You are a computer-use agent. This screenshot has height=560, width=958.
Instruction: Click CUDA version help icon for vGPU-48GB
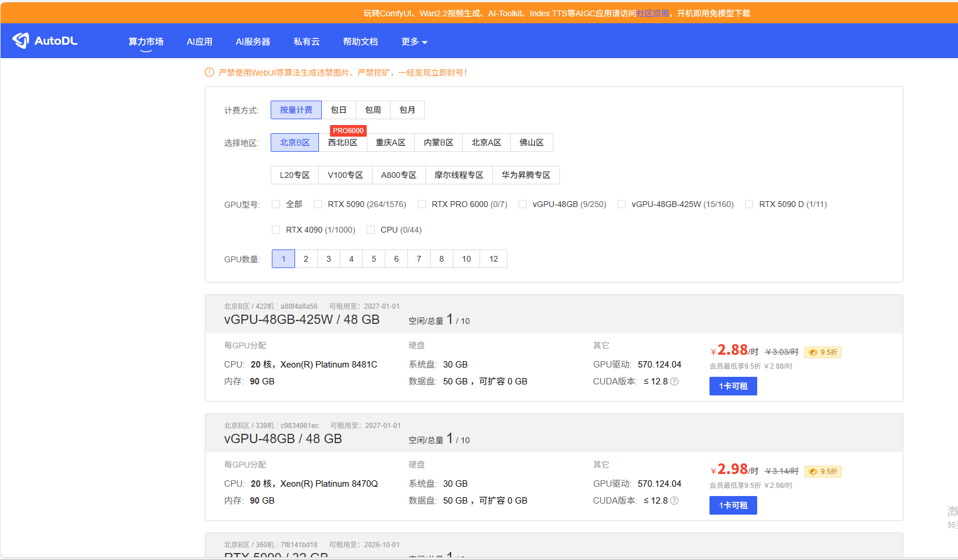coord(675,501)
